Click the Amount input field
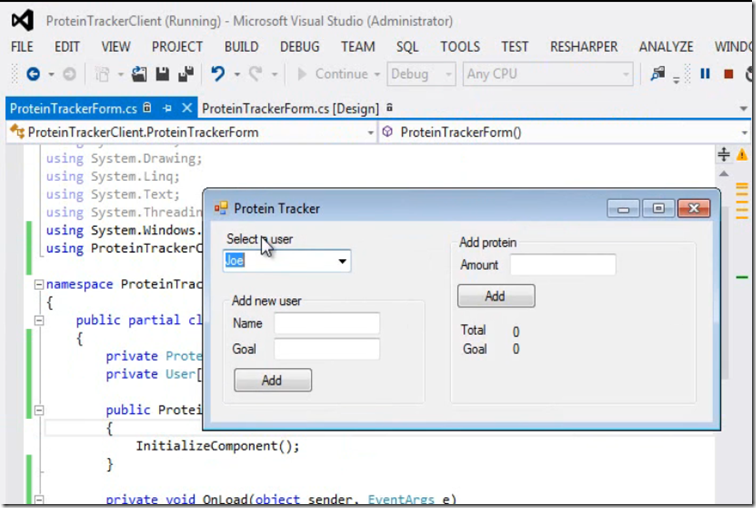 pyautogui.click(x=563, y=265)
